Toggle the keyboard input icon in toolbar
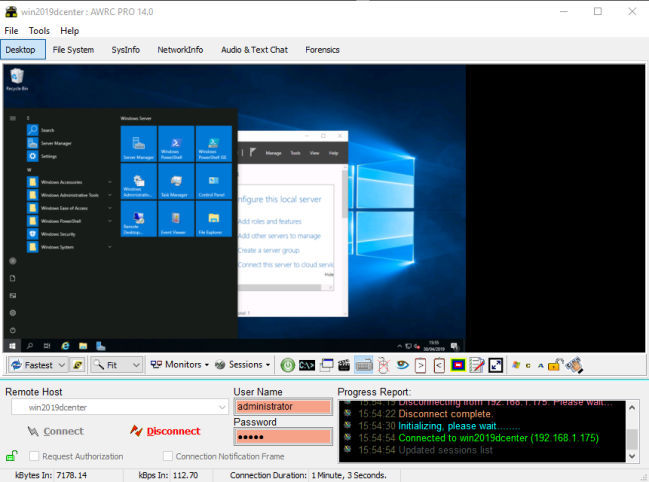 (363, 365)
